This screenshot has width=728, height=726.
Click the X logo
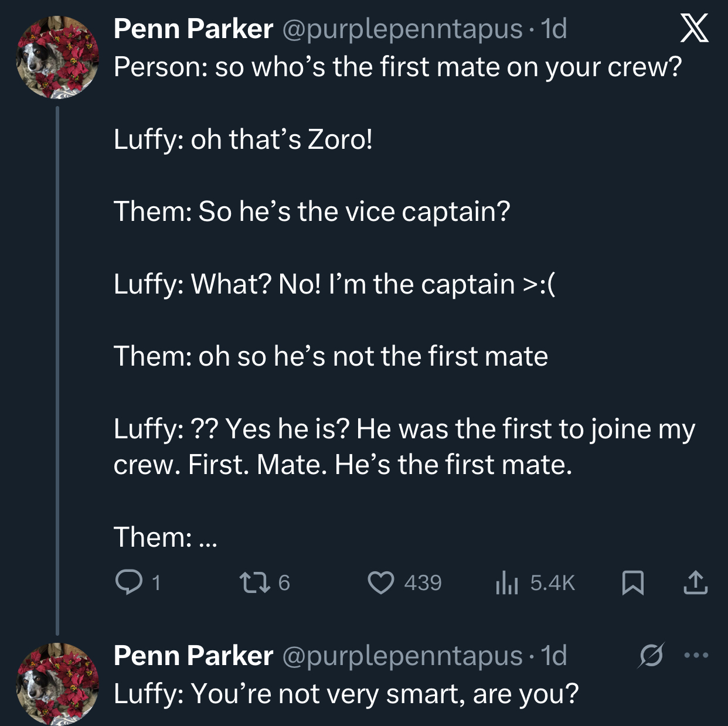[x=695, y=29]
